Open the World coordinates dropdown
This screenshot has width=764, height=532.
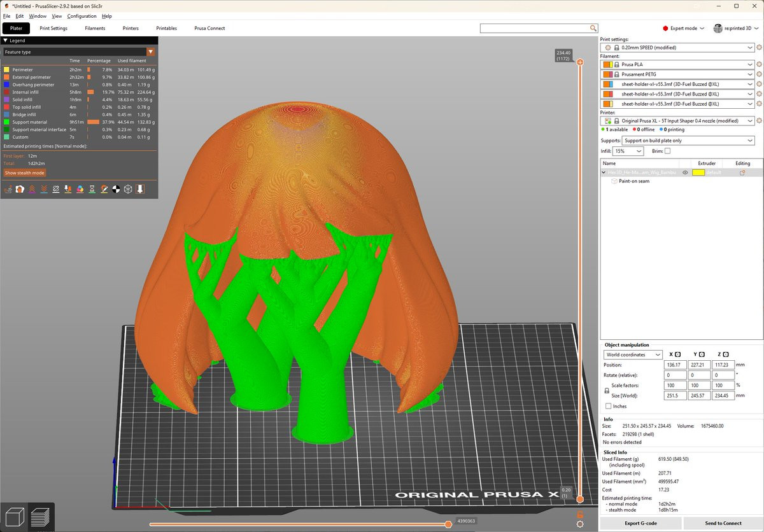pyautogui.click(x=633, y=354)
